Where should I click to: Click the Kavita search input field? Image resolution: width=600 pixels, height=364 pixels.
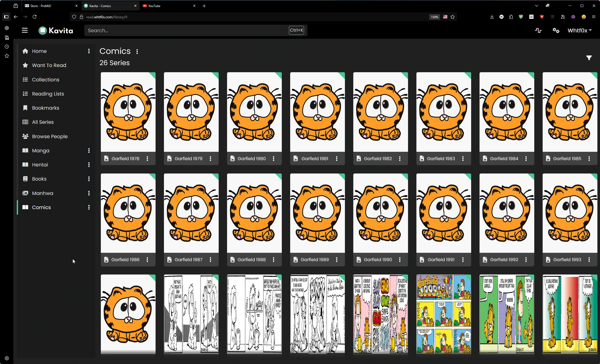[186, 30]
